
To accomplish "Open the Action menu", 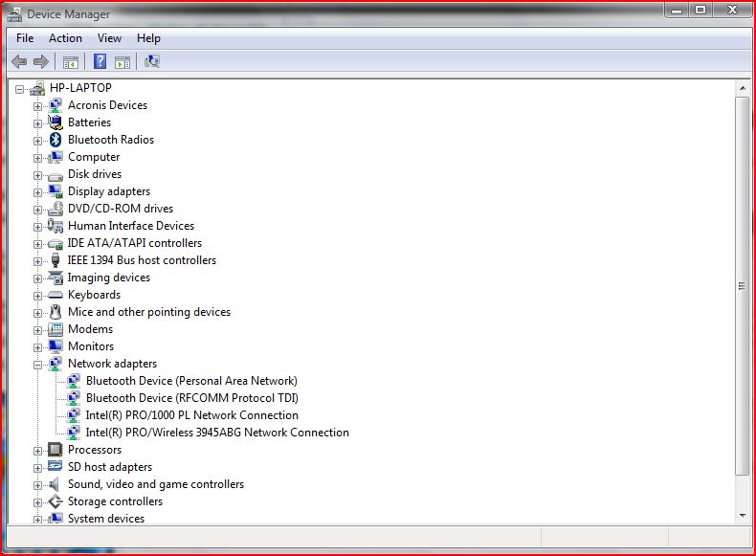I will point(65,38).
